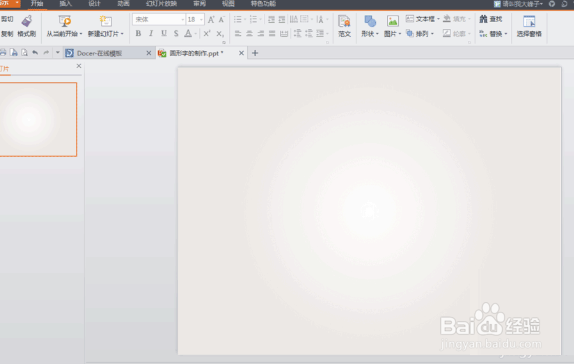Switch to the 插入 (Insert) ribbon tab
The image size is (574, 364).
pos(66,4)
